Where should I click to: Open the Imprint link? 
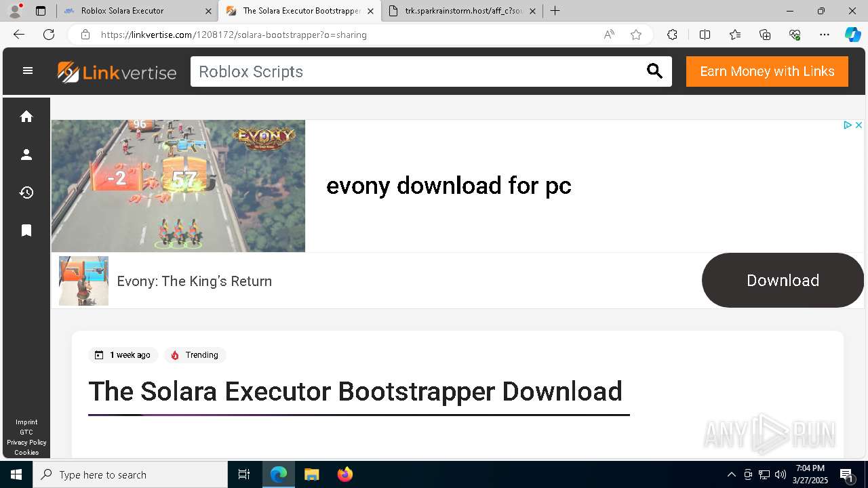[x=26, y=422]
